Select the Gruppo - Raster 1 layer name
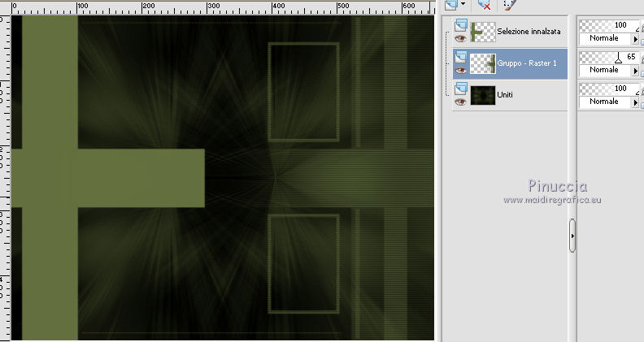The width and height of the screenshot is (644, 342). [527, 63]
